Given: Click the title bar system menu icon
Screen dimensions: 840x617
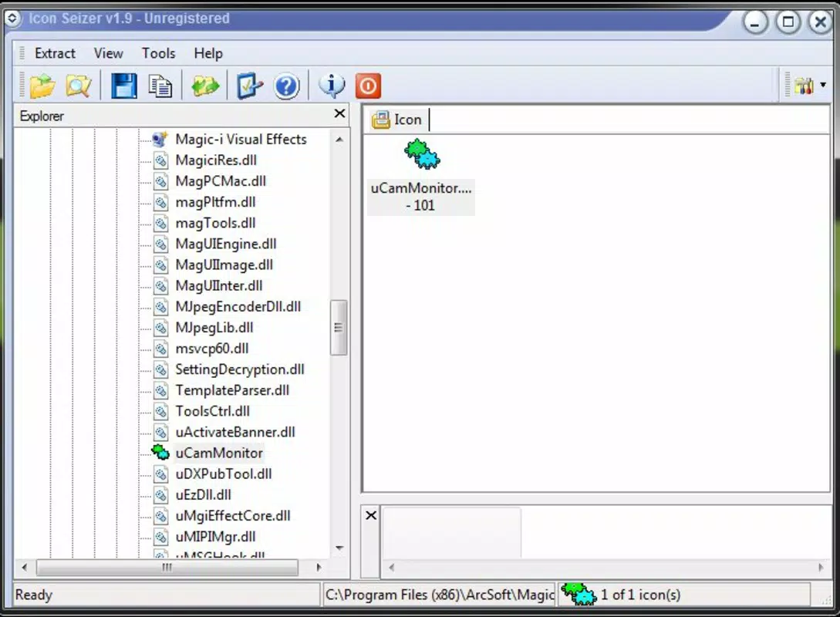Looking at the screenshot, I should (12, 19).
